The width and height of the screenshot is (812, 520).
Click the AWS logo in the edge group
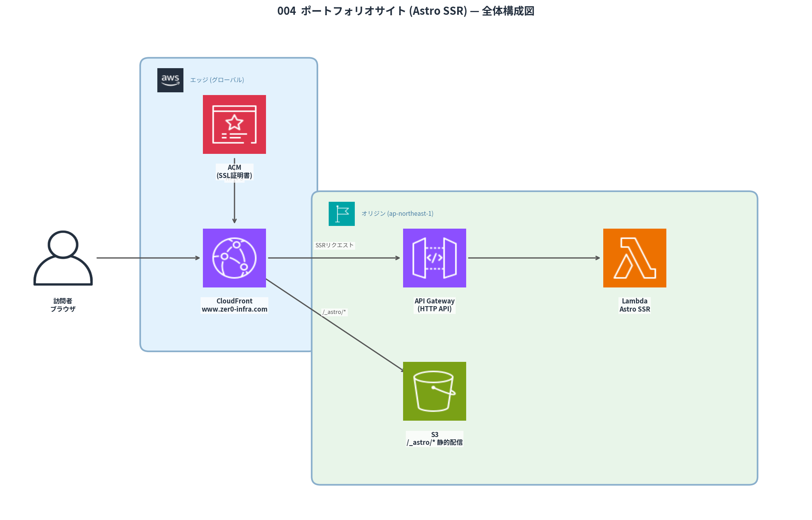pyautogui.click(x=170, y=80)
